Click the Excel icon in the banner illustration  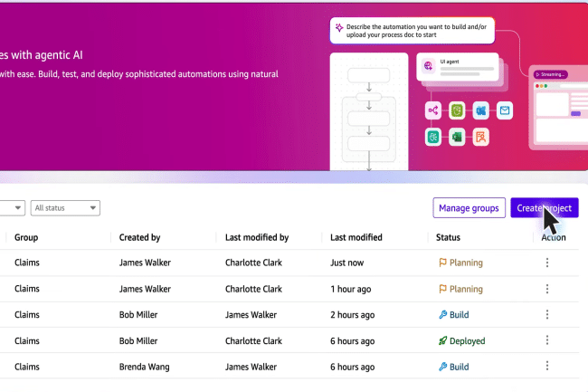458,137
